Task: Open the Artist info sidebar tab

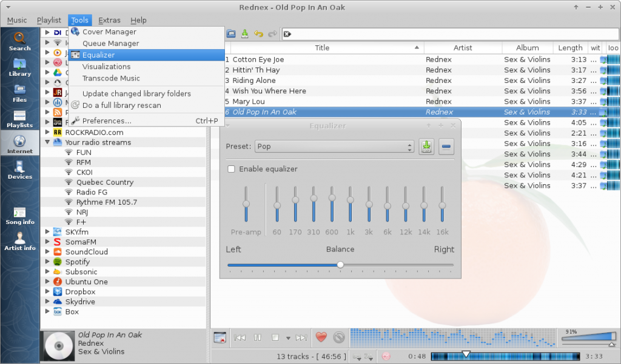Action: click(19, 242)
